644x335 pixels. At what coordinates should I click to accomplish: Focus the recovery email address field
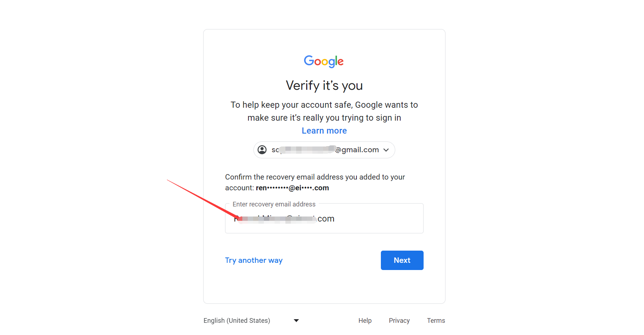[x=324, y=218]
